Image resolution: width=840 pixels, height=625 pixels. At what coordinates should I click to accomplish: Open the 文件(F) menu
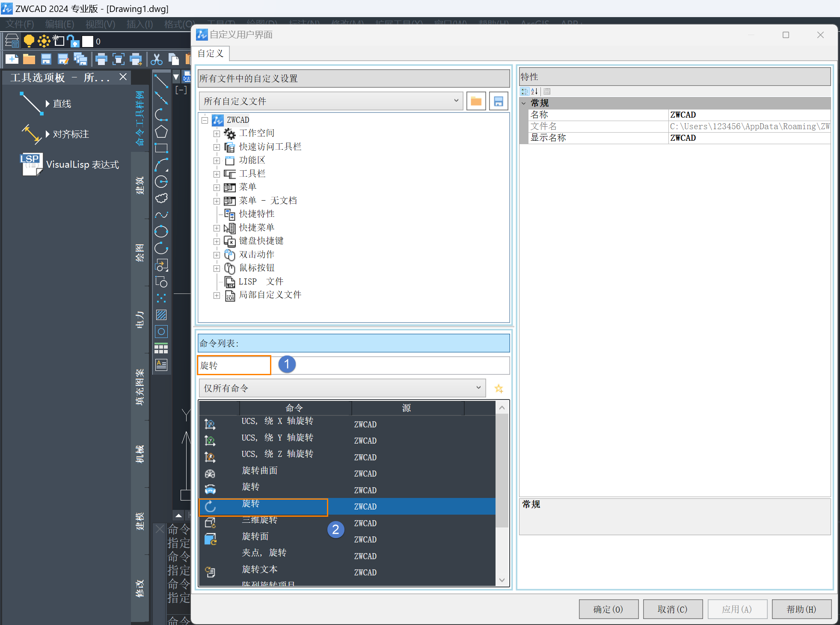click(20, 24)
